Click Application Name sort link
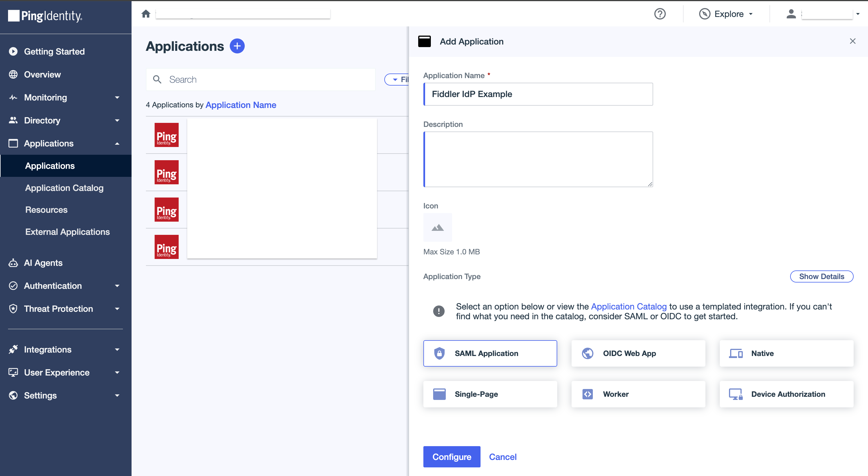This screenshot has height=476, width=868. point(241,105)
